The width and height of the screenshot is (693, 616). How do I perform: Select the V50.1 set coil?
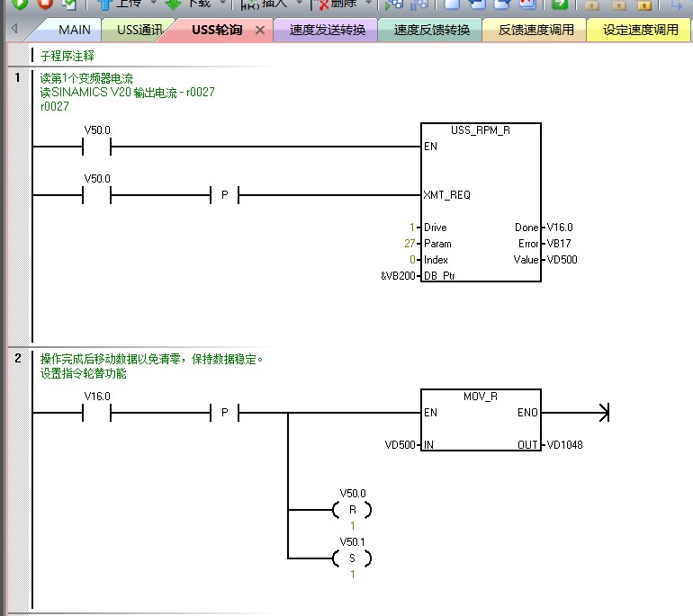(353, 558)
